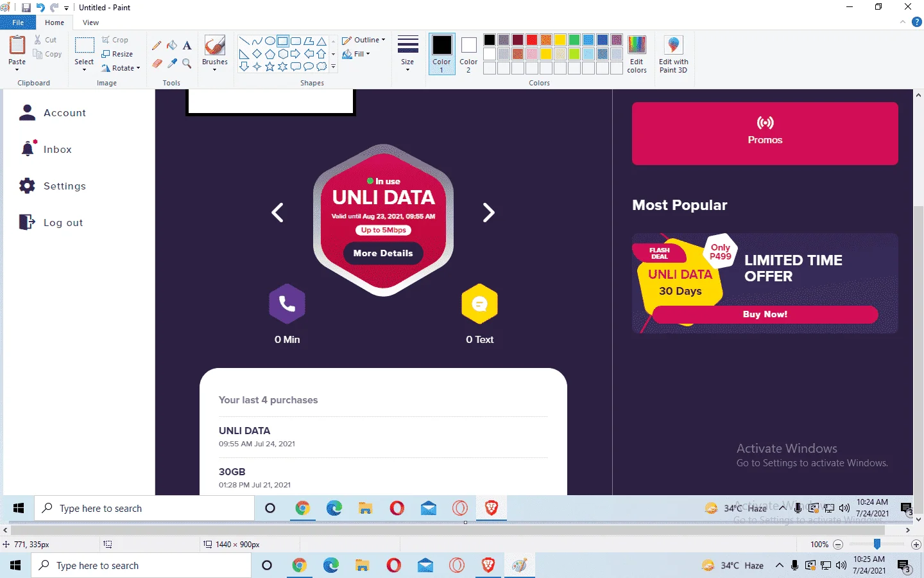The image size is (924, 578).
Task: Select the Eraser tool
Action: pos(157,63)
